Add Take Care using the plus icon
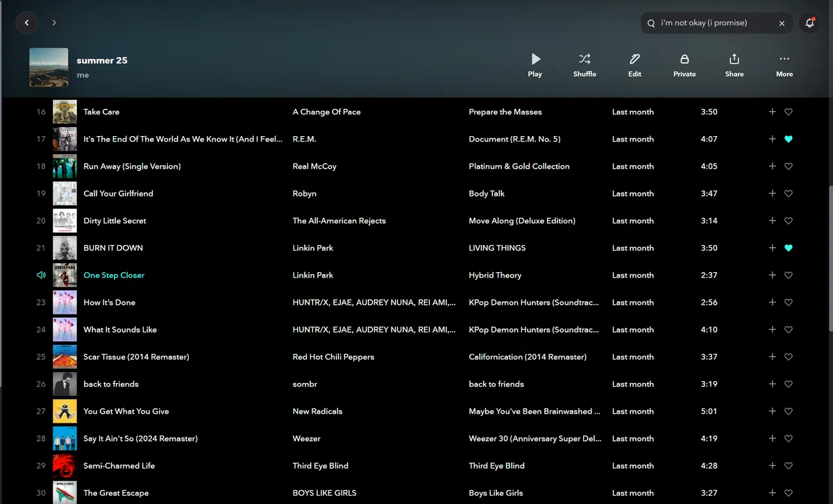Viewport: 833px width, 504px height. point(772,112)
